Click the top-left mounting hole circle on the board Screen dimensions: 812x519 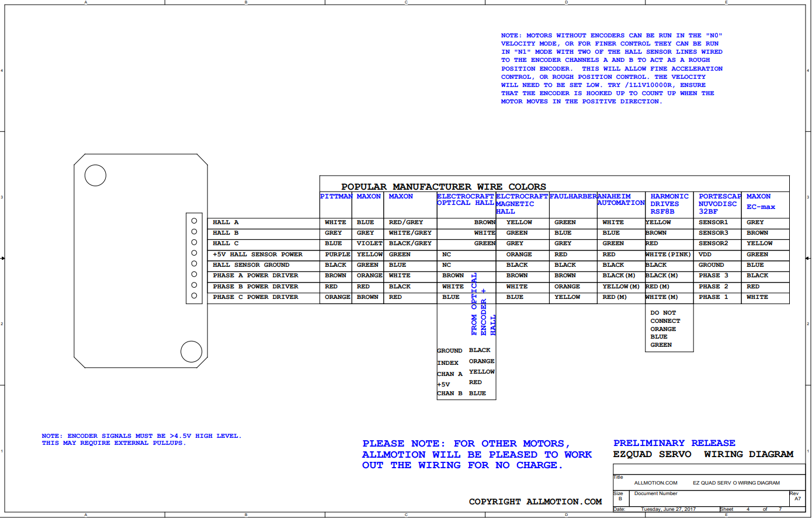click(x=95, y=176)
